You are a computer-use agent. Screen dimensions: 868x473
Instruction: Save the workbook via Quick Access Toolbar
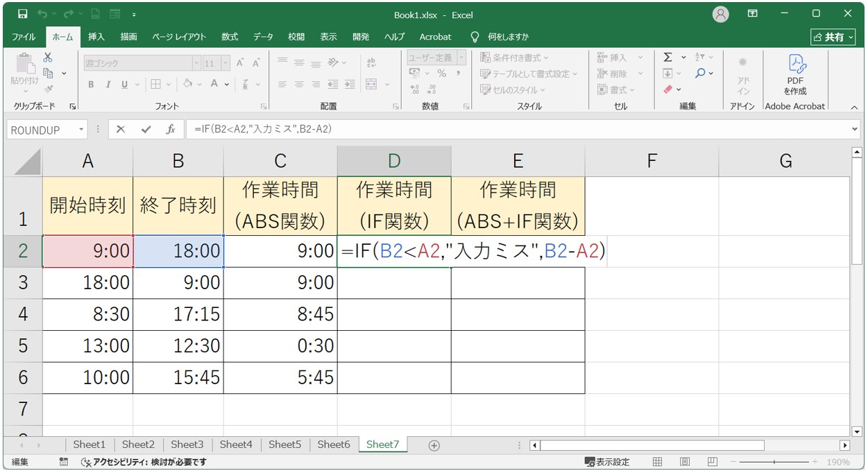coord(23,14)
